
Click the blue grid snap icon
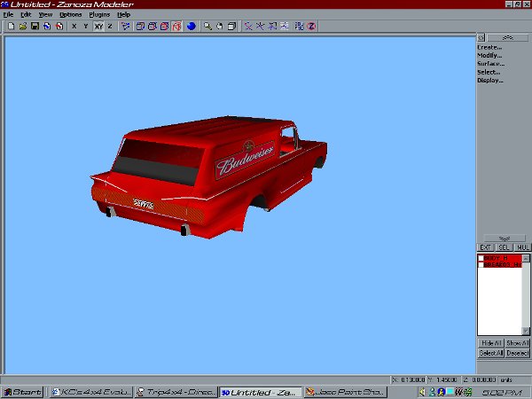[299, 26]
